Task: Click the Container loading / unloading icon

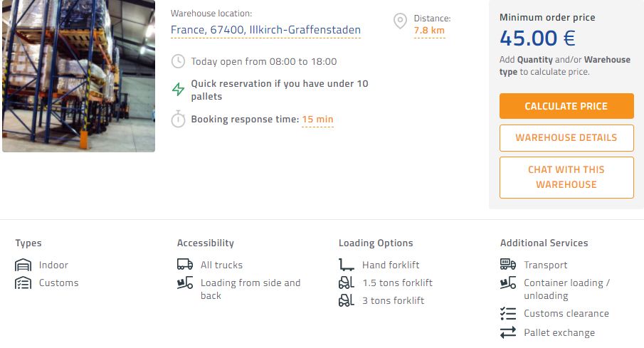Action: pos(508,283)
